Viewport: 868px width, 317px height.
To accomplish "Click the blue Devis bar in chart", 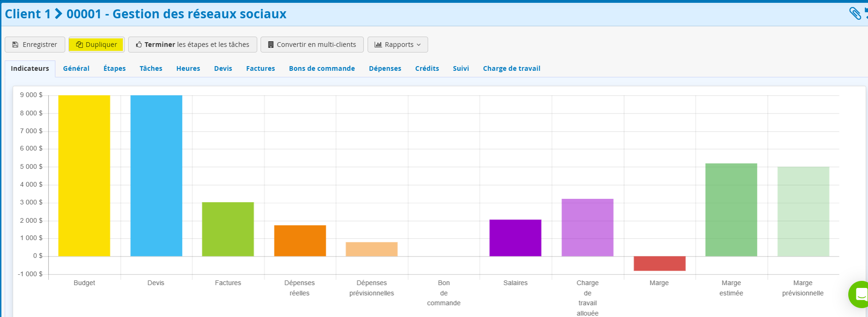I will [156, 176].
